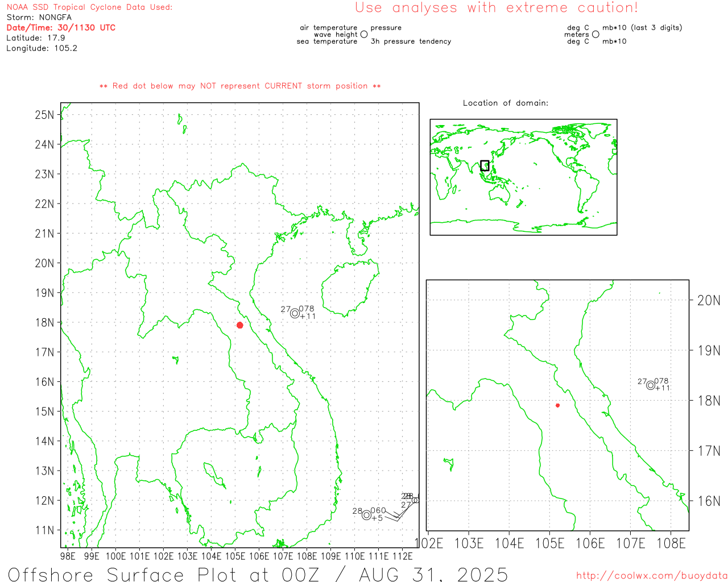This screenshot has width=728, height=582.
Task: Click the 'NOAA SSD Tropical Cyclone Data Used:' heading
Action: point(89,7)
